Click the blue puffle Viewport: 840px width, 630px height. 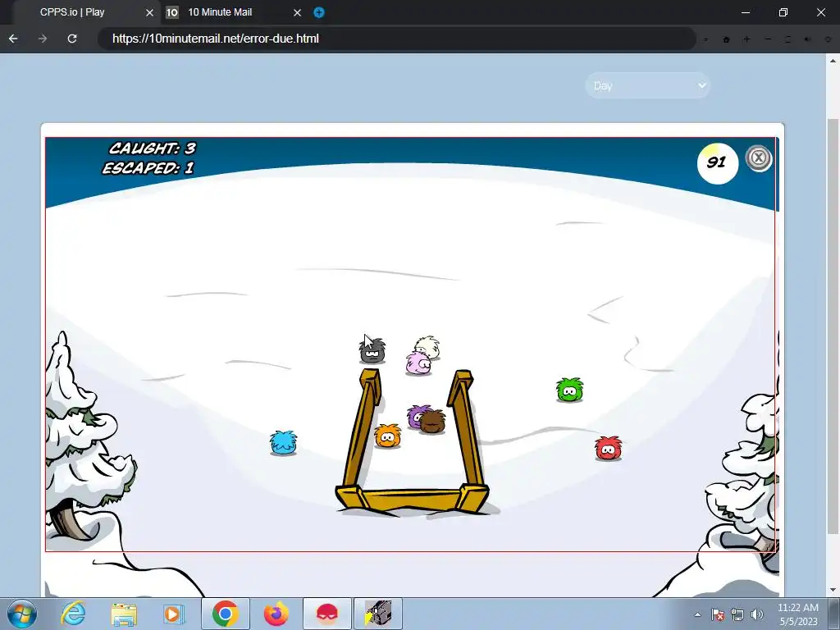(283, 443)
